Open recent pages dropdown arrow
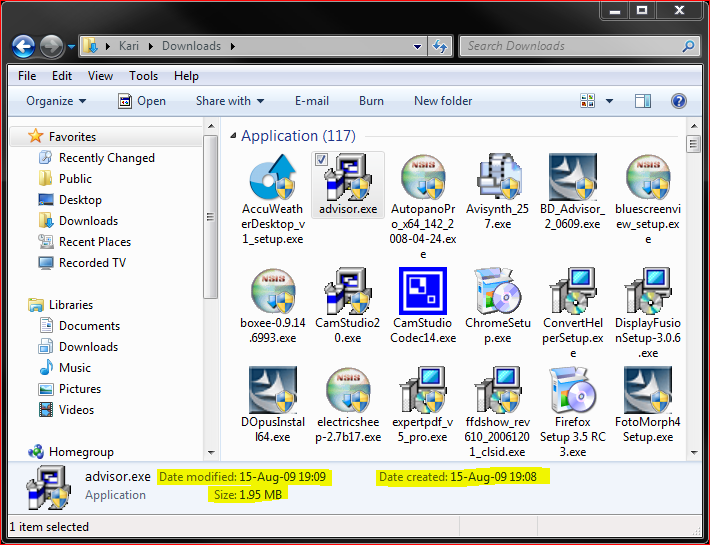This screenshot has width=710, height=545. pos(71,46)
